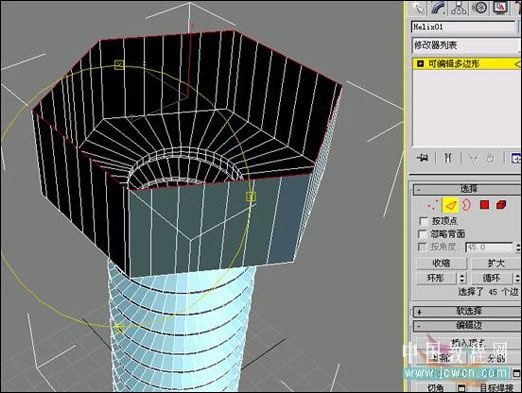Image resolution: width=522 pixels, height=393 pixels.
Task: Open the Create command panel tab
Action: pos(418,8)
